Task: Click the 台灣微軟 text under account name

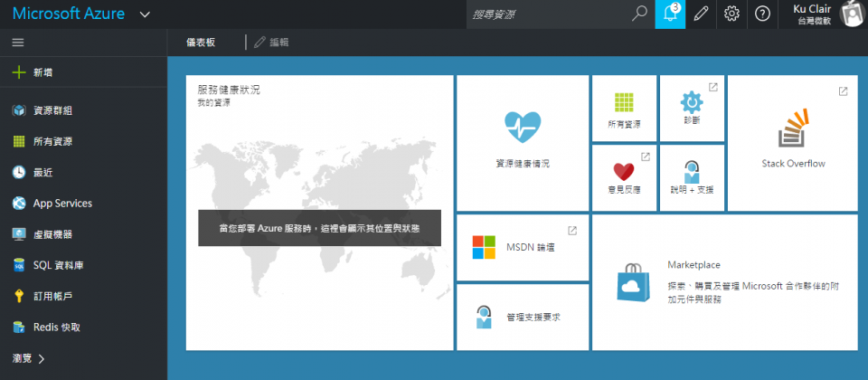Action: pyautogui.click(x=815, y=22)
